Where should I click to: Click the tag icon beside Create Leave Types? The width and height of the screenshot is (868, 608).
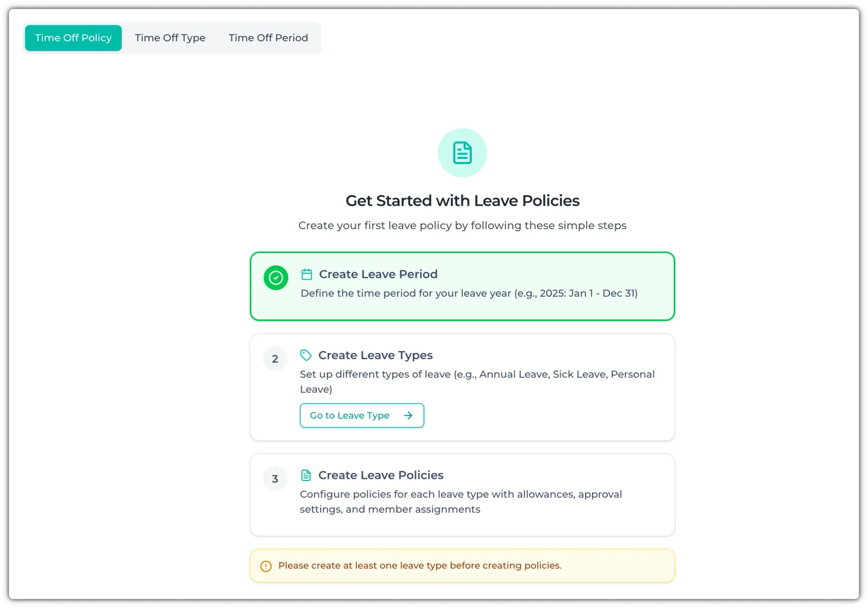306,355
